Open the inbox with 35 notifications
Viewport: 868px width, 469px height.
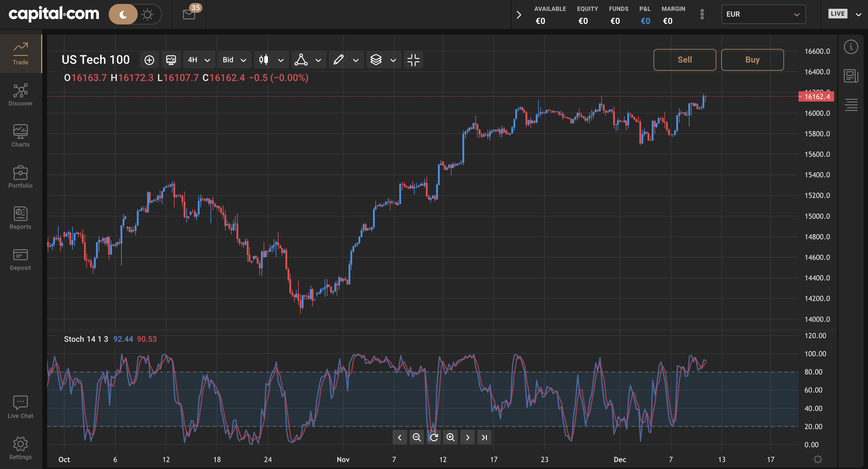[x=189, y=14]
